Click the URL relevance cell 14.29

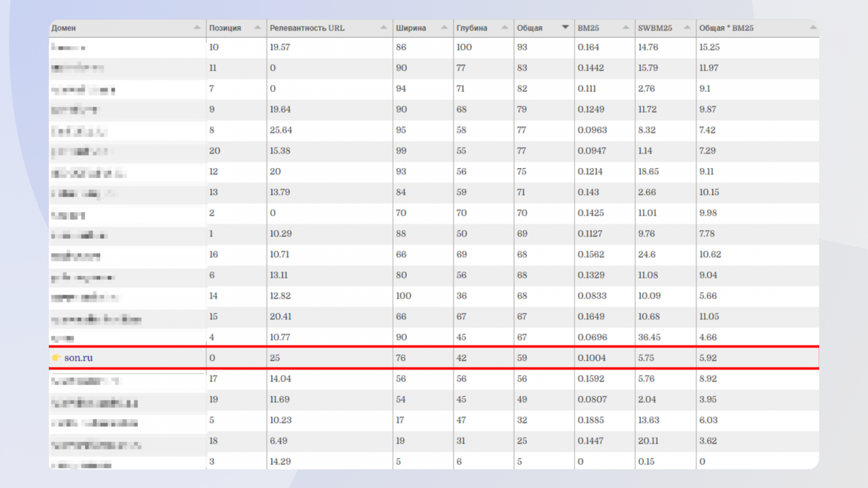coord(280,461)
